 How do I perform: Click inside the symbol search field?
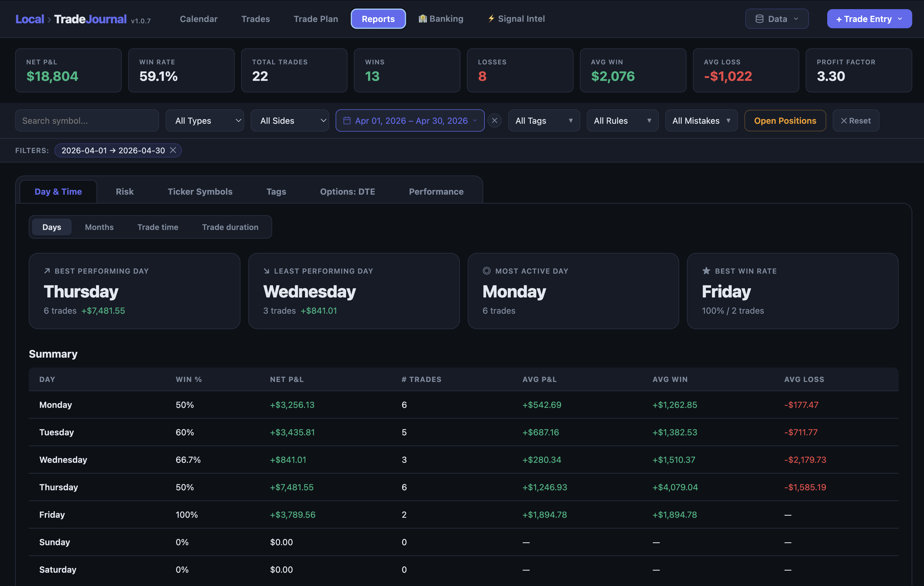pyautogui.click(x=87, y=120)
